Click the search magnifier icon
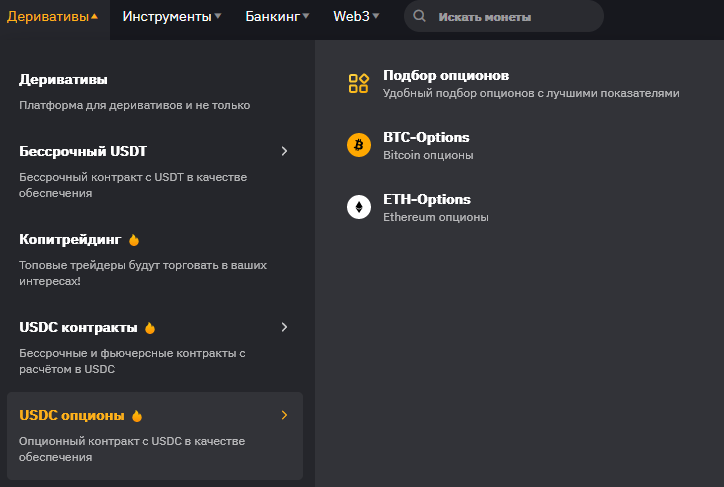The width and height of the screenshot is (724, 487). 420,17
